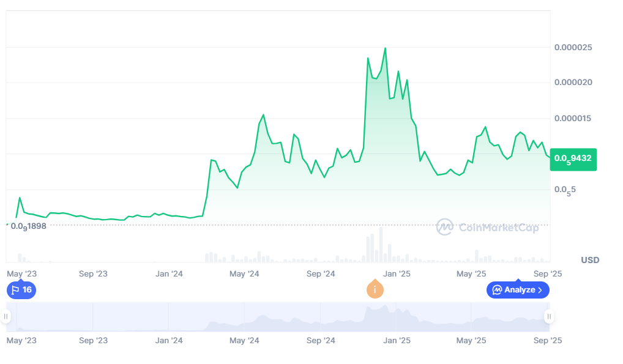623x364 pixels.
Task: Grab the right range selector handle
Action: click(549, 316)
